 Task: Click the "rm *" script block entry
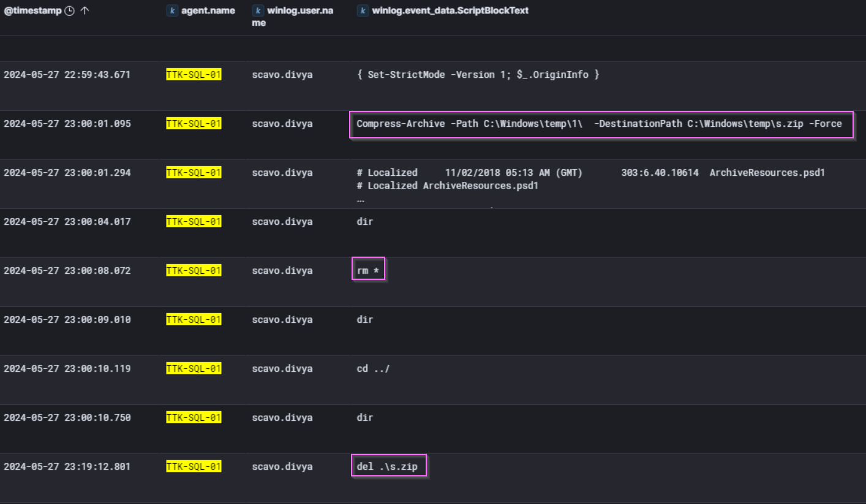367,271
